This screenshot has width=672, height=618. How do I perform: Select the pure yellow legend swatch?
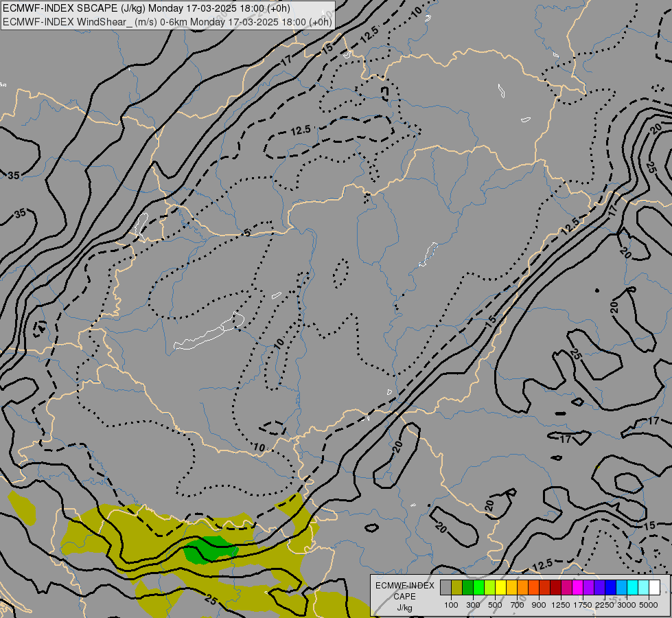pos(500,588)
